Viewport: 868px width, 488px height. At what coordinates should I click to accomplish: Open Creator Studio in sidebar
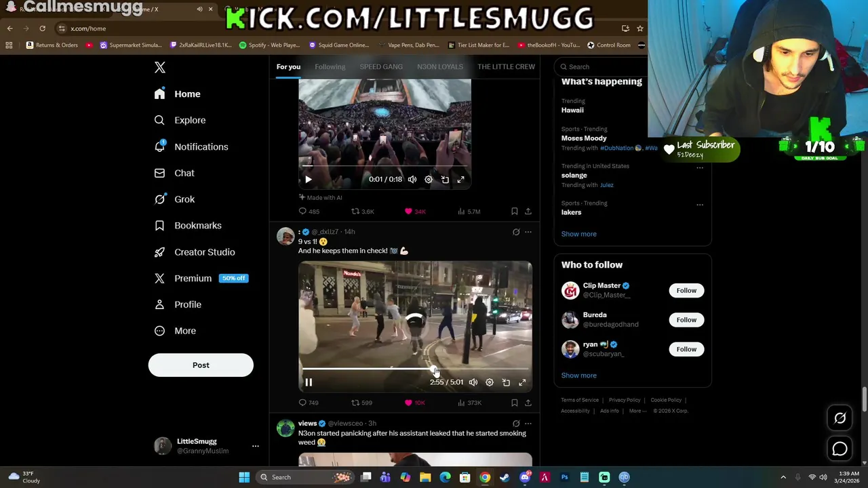pos(195,252)
